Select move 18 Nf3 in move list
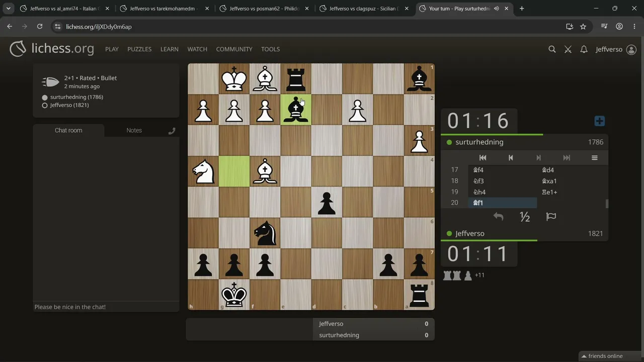Viewport: 644px width, 362px height. click(x=503, y=181)
